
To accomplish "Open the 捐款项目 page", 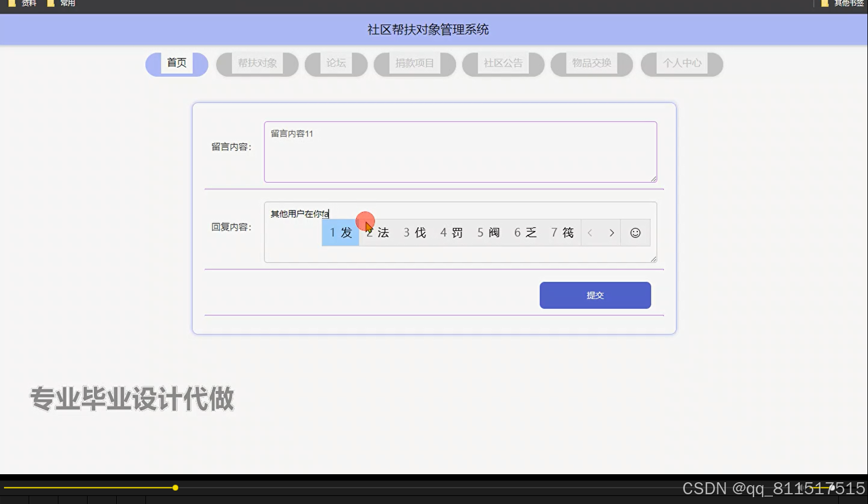I will [x=414, y=63].
